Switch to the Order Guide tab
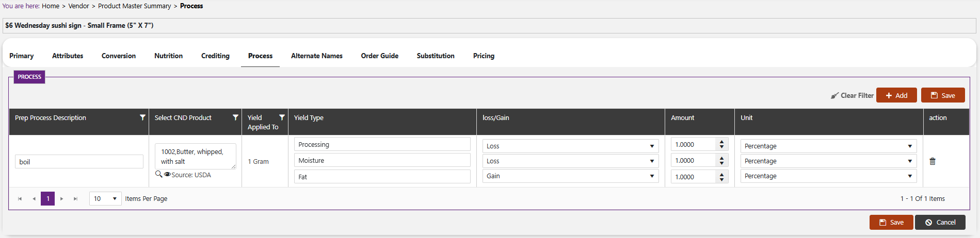This screenshot has height=238, width=980. 380,56
